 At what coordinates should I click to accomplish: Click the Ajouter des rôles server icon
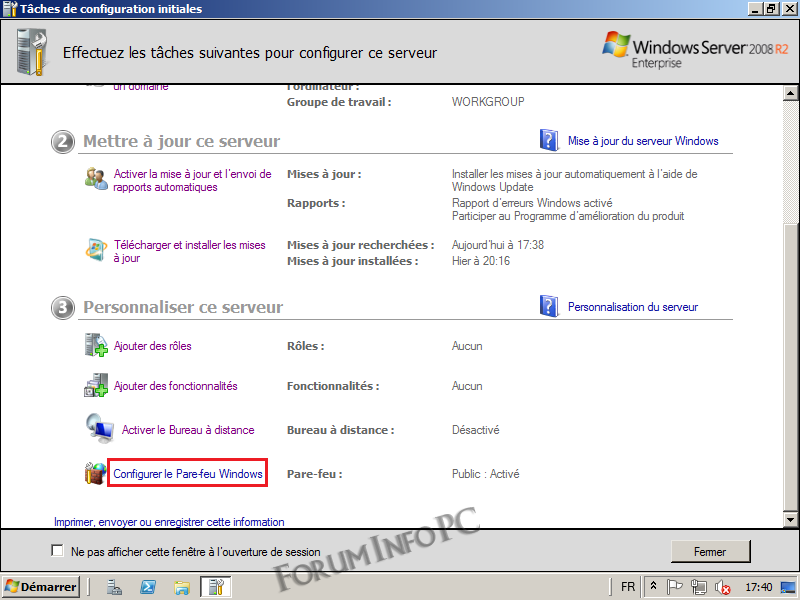[96, 345]
